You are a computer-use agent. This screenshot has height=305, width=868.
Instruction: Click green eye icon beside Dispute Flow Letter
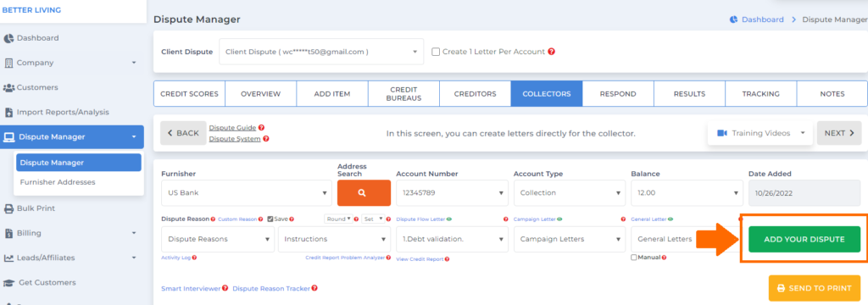pos(449,219)
